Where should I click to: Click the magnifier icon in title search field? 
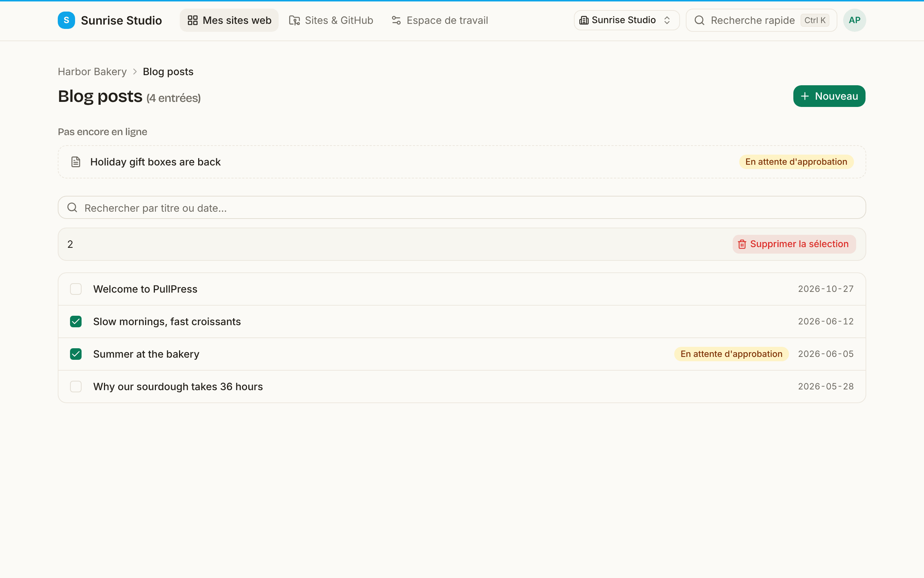pyautogui.click(x=72, y=208)
